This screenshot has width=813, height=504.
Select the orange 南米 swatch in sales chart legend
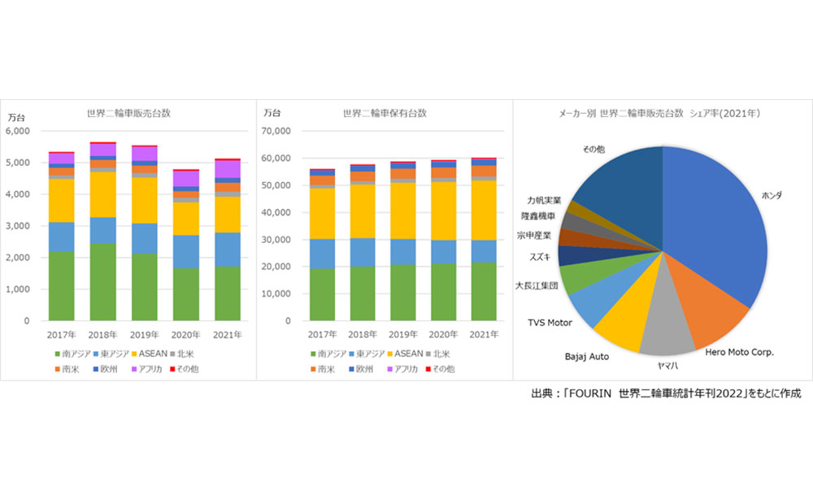click(x=55, y=368)
